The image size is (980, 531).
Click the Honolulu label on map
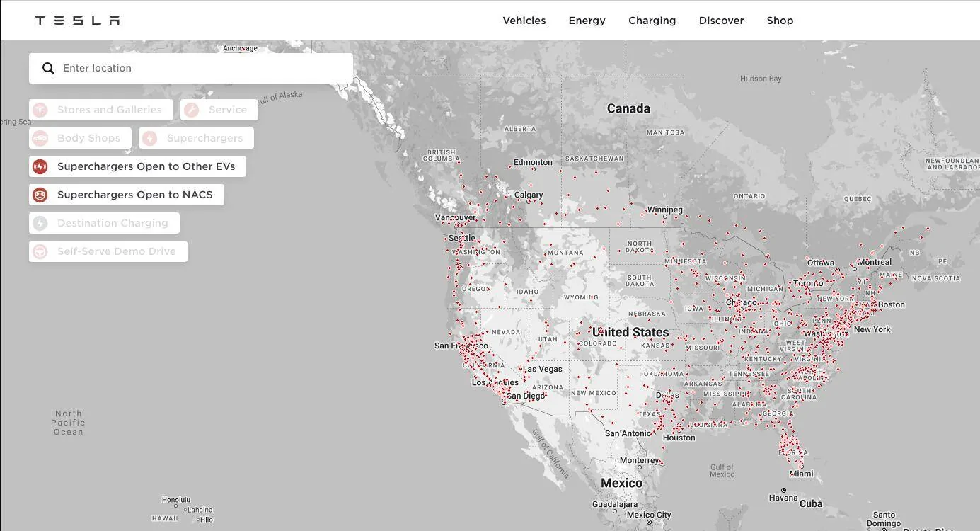[176, 500]
